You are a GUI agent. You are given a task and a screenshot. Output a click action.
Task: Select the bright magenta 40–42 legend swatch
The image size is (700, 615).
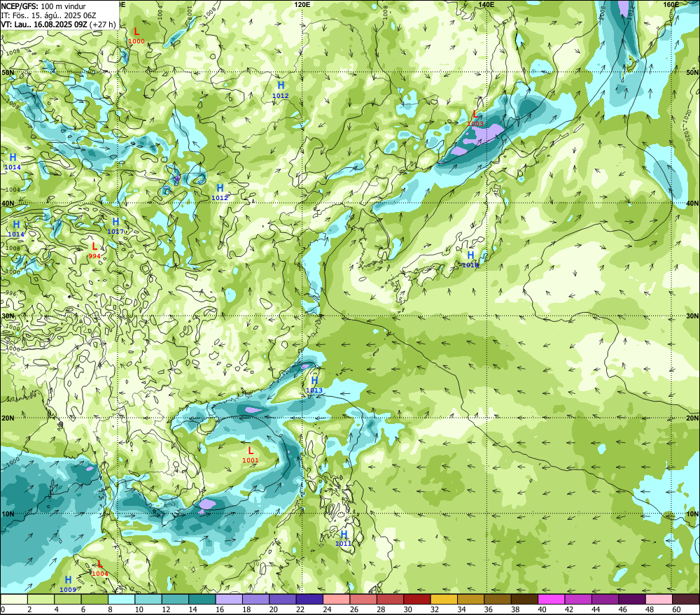552,600
